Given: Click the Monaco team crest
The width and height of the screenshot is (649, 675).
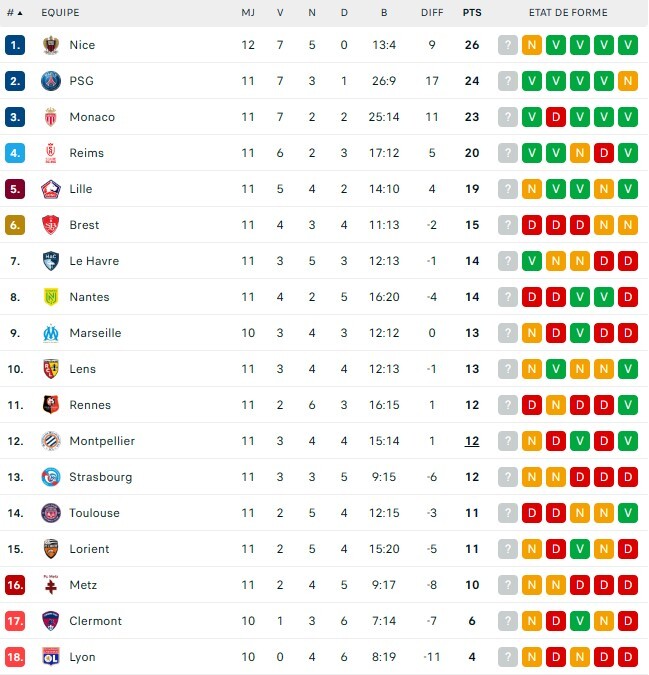Looking at the screenshot, I should [51, 117].
